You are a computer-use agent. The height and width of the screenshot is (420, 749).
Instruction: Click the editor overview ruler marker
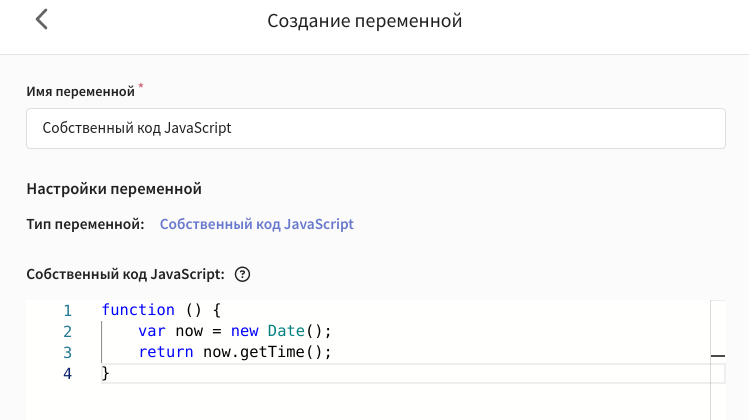pyautogui.click(x=718, y=355)
